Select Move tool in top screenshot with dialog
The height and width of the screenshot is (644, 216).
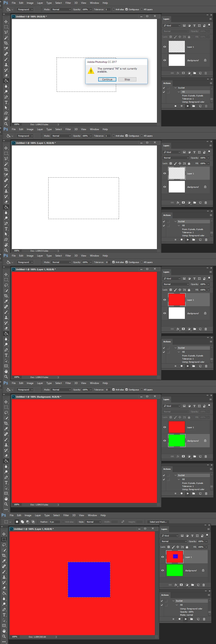6,22
